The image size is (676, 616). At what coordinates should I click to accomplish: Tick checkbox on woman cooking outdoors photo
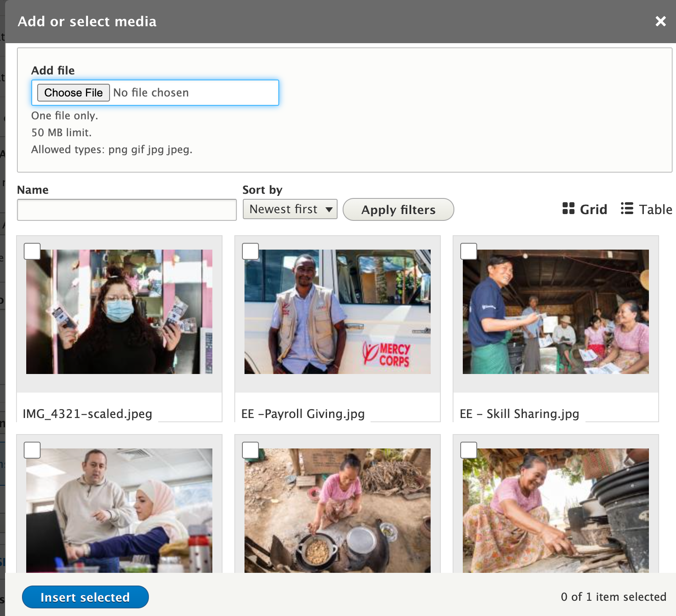point(250,450)
